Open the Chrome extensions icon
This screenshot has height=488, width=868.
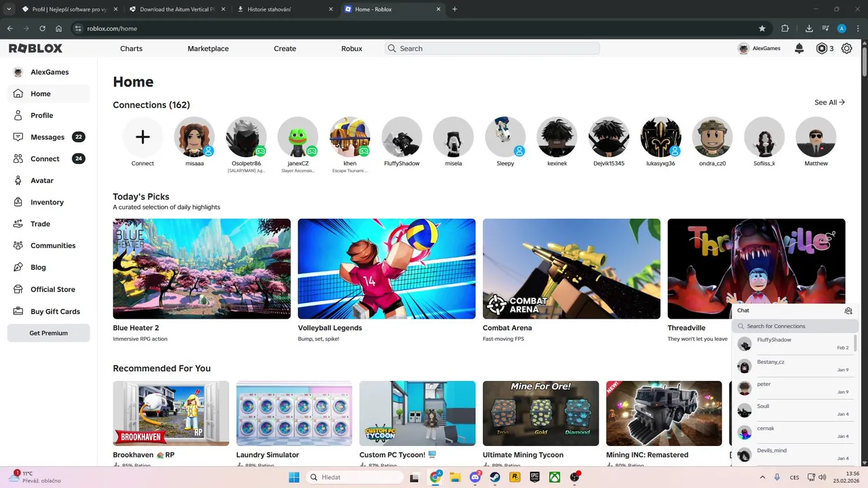tap(785, 28)
